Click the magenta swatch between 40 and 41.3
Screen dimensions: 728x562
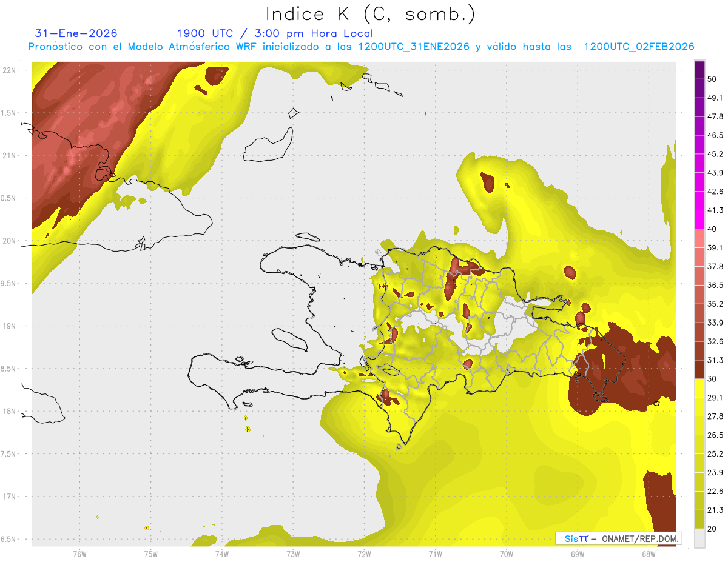coord(699,219)
